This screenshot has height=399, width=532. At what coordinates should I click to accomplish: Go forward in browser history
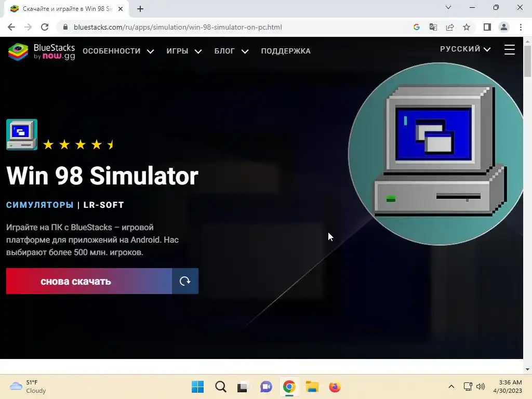tap(28, 27)
